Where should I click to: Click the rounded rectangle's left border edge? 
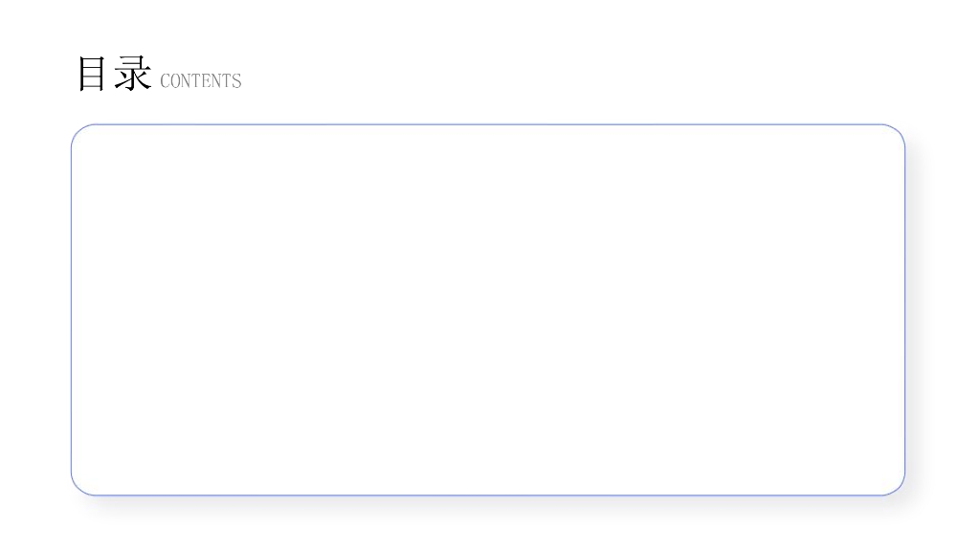72,309
